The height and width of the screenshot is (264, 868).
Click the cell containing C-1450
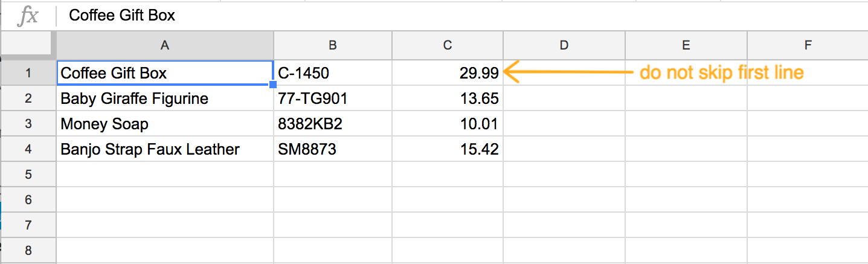333,73
